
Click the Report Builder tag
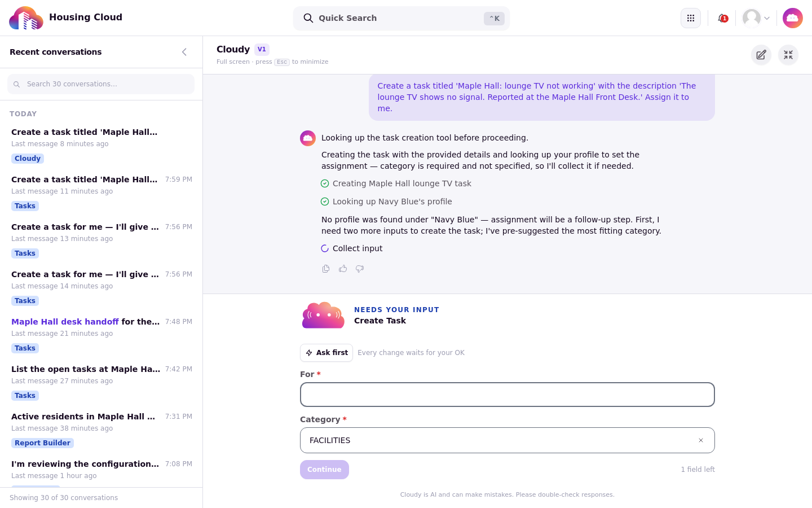[42, 443]
